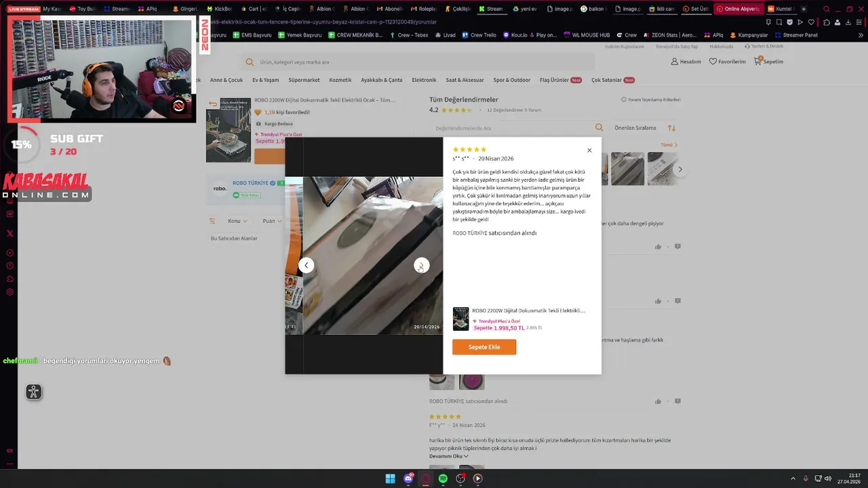Open the product image left of the title
The width and height of the screenshot is (868, 488).
tap(229, 130)
